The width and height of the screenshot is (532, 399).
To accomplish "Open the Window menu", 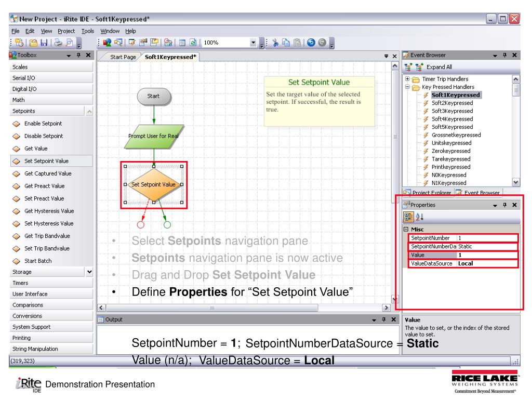I will pos(110,31).
